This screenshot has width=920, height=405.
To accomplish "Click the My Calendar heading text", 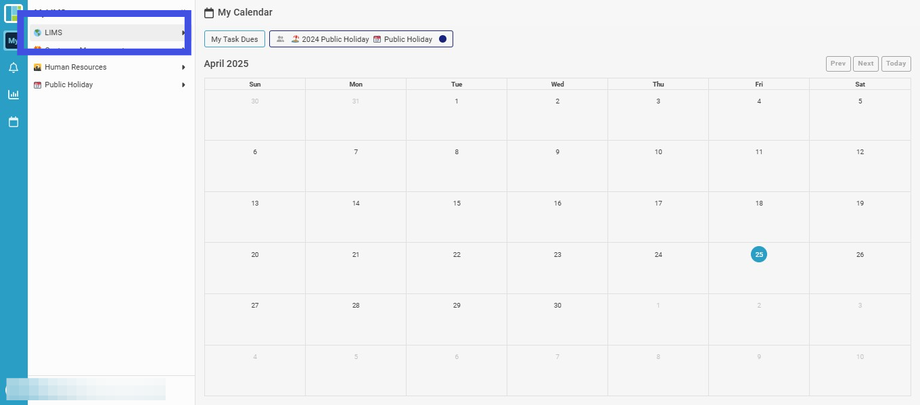I will click(x=245, y=12).
